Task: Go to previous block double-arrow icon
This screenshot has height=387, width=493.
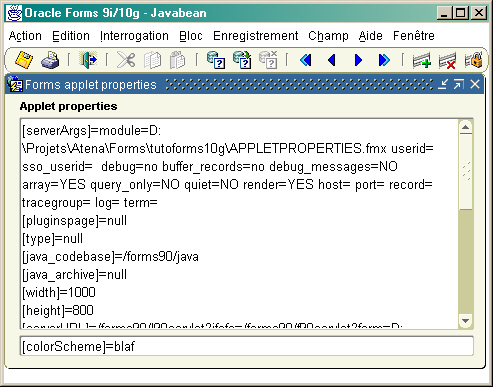Action: click(306, 60)
